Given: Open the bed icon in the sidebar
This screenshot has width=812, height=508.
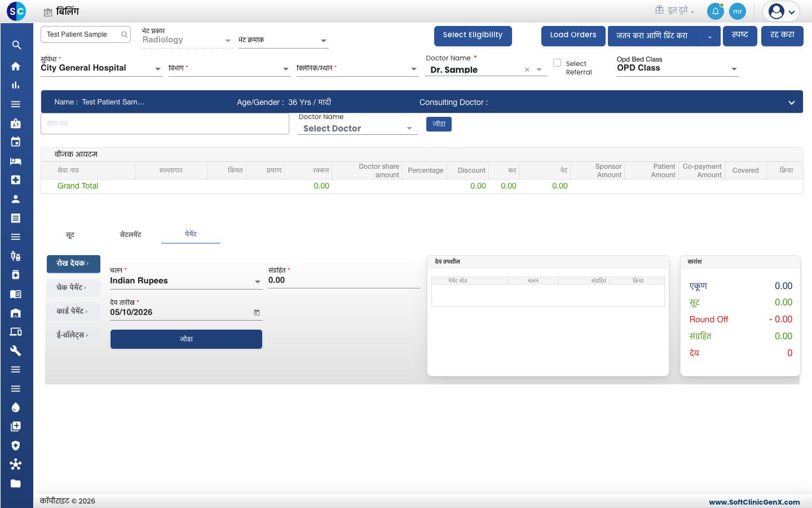Looking at the screenshot, I should 16,161.
